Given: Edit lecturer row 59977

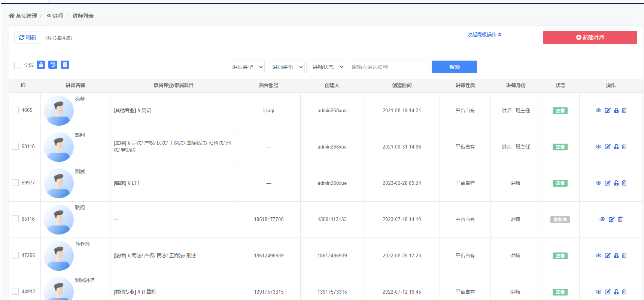Looking at the screenshot, I should (608, 183).
